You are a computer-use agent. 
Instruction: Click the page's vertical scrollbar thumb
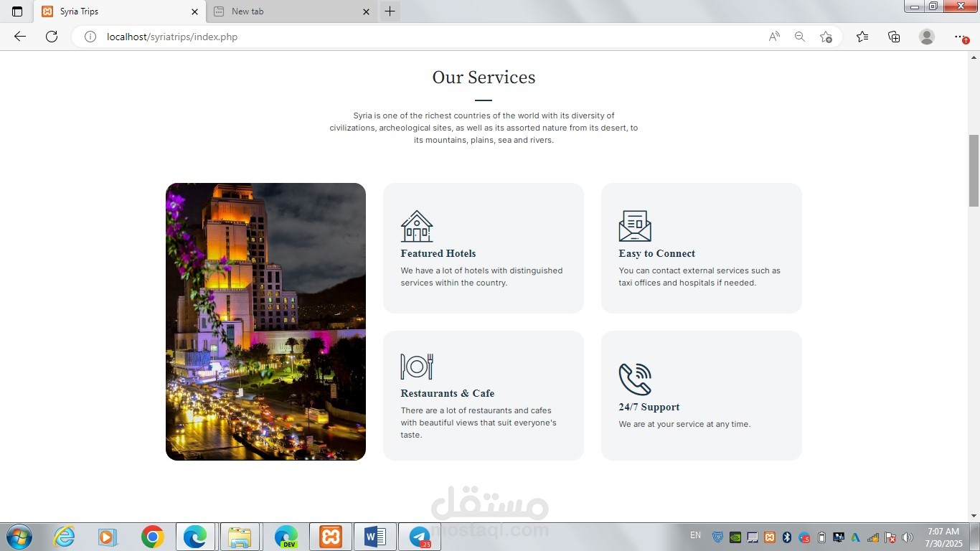tap(974, 170)
